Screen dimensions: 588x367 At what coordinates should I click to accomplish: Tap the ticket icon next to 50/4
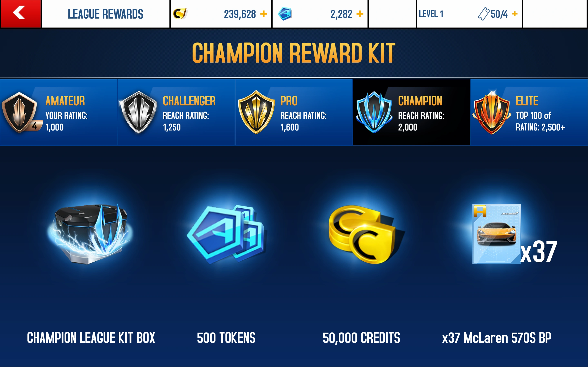point(483,14)
